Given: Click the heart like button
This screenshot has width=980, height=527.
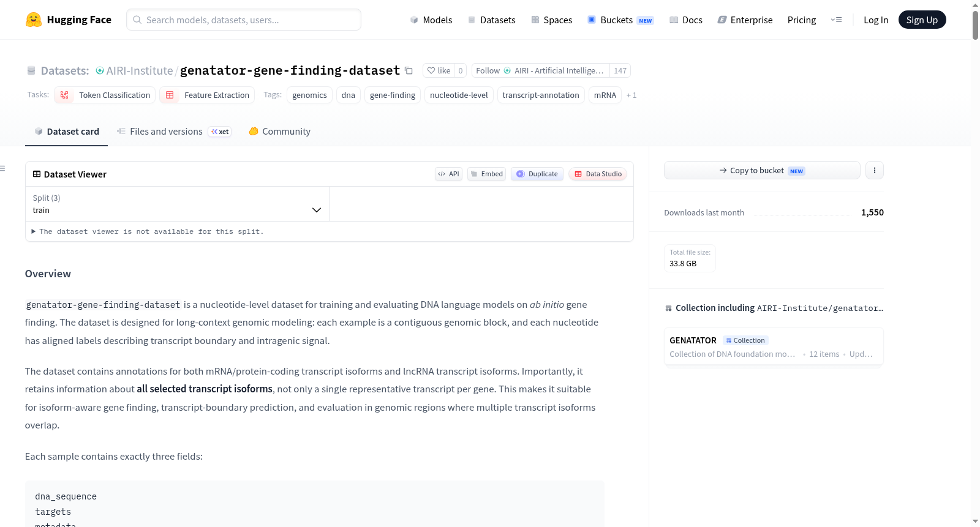Looking at the screenshot, I should click(x=439, y=70).
